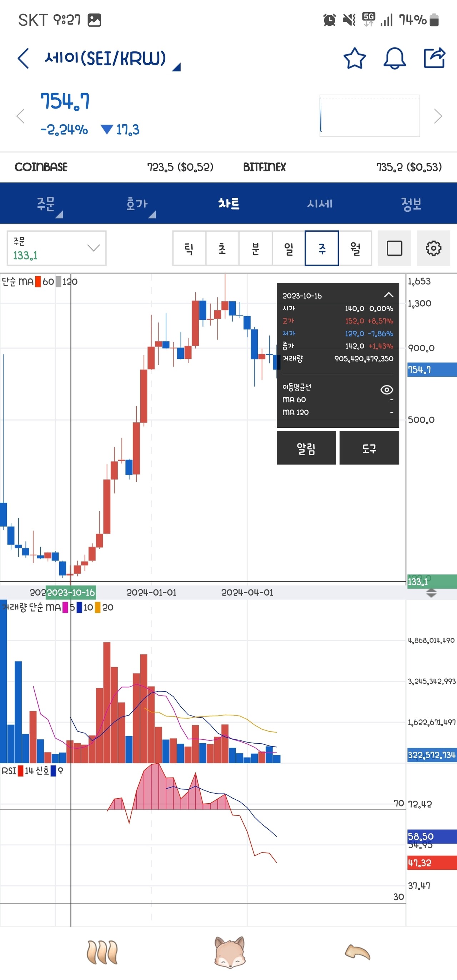
Task: Grab the chart pane resize handle
Action: (x=431, y=593)
